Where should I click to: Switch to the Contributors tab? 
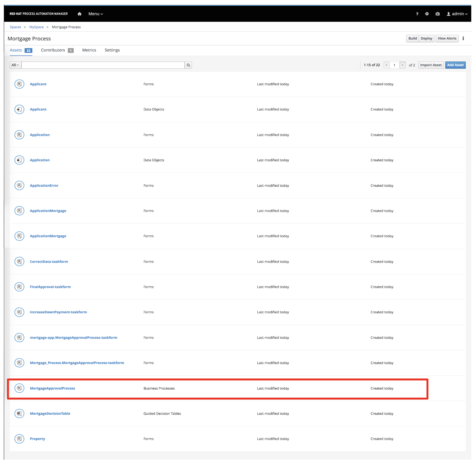pyautogui.click(x=53, y=50)
